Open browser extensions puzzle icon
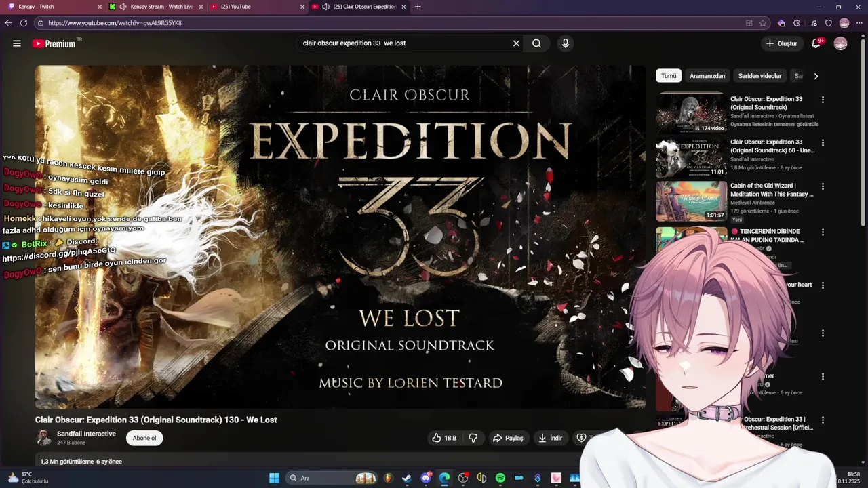The height and width of the screenshot is (488, 868). [x=797, y=23]
